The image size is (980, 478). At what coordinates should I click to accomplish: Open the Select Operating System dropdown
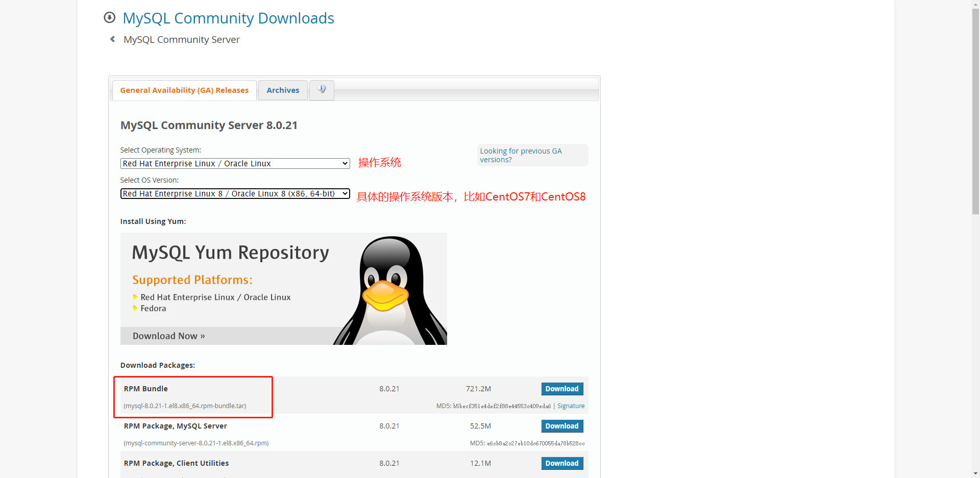click(x=235, y=163)
